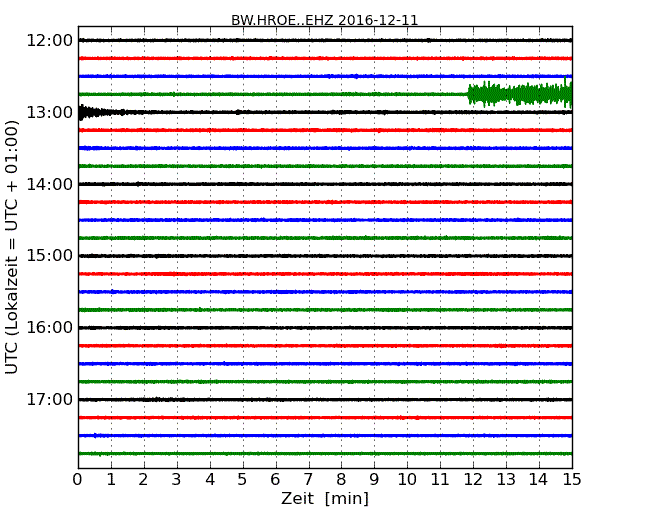Click the 1 tick label on minute axis
650x520 pixels.
point(111,480)
